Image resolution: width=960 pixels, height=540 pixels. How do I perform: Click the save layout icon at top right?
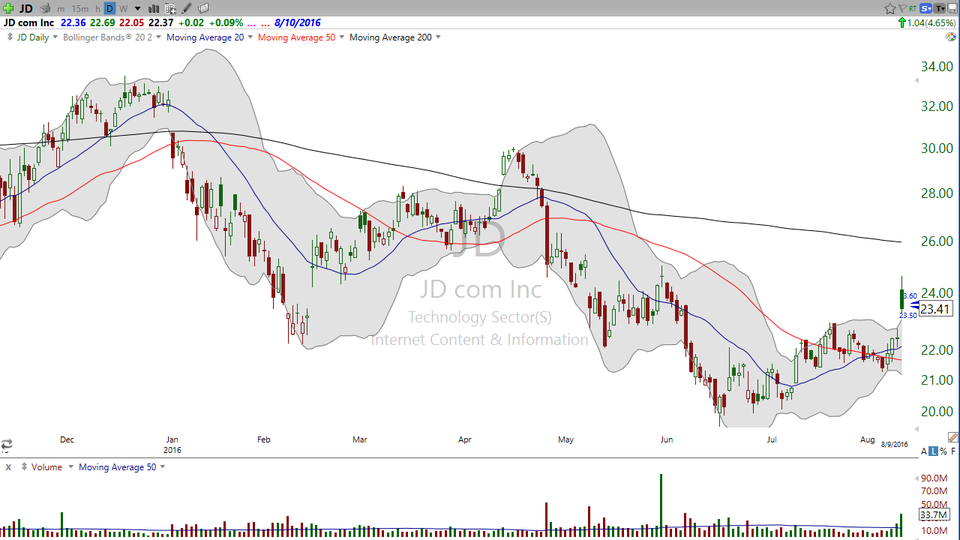point(952,8)
